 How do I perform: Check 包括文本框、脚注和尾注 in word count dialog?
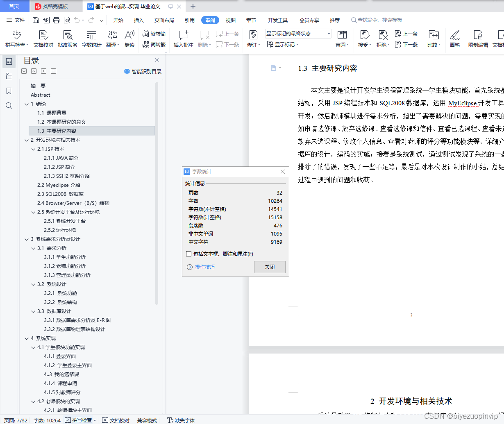coord(189,254)
